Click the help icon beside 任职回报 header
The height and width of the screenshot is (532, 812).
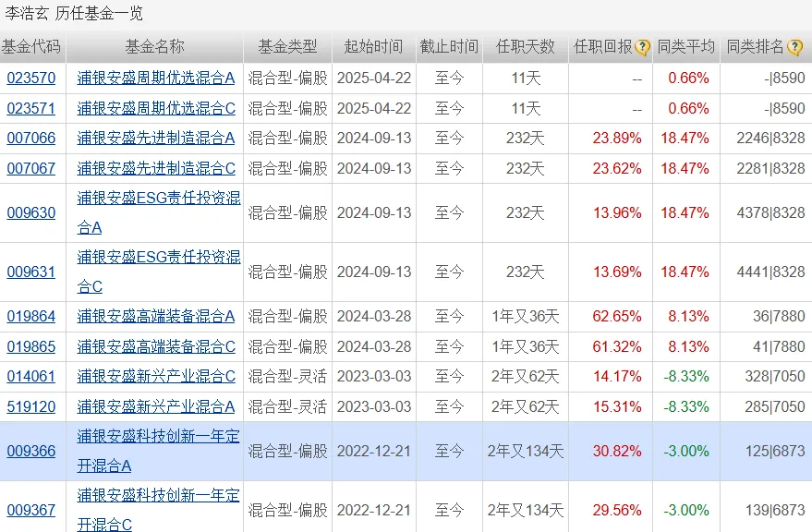[x=642, y=48]
